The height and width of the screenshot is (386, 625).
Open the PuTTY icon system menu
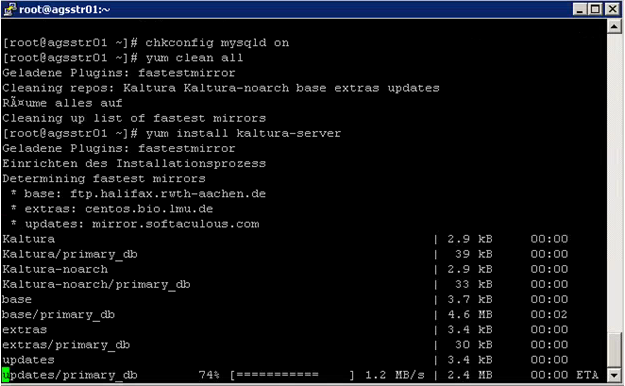point(10,9)
